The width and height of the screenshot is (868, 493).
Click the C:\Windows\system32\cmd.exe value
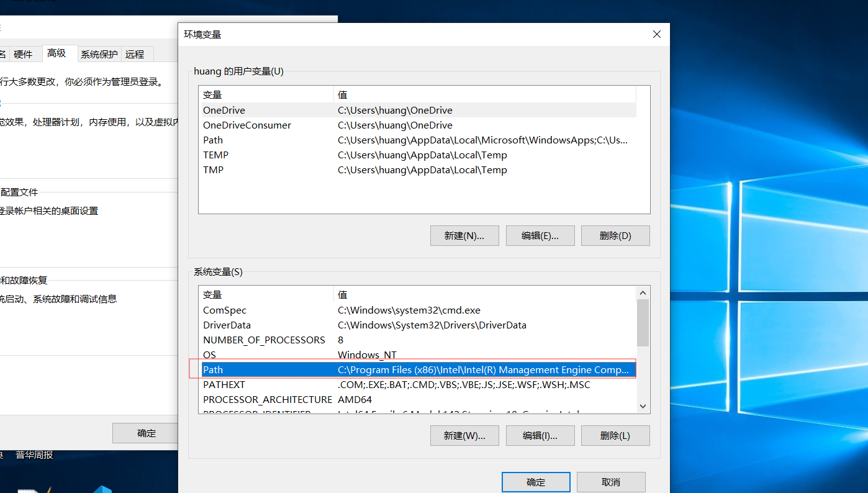(409, 310)
